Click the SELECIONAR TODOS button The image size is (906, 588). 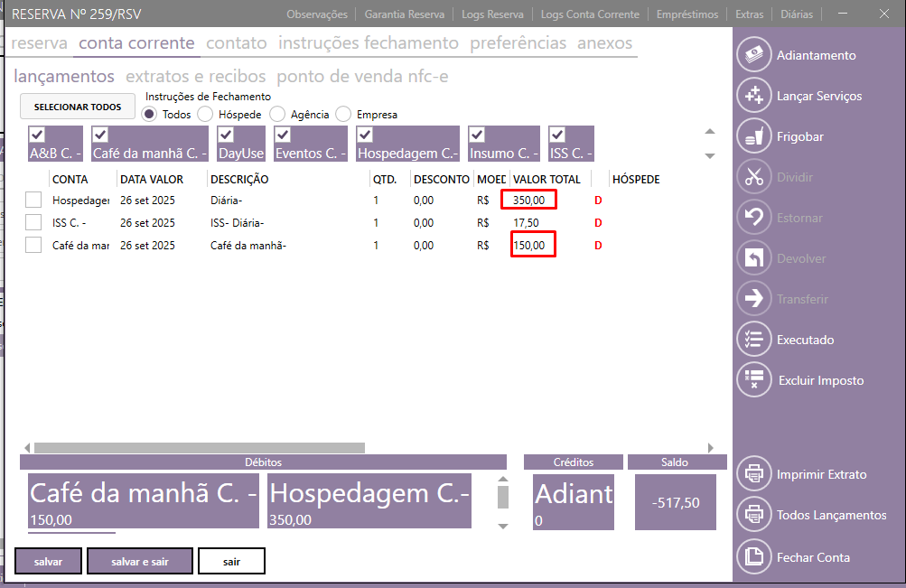78,107
